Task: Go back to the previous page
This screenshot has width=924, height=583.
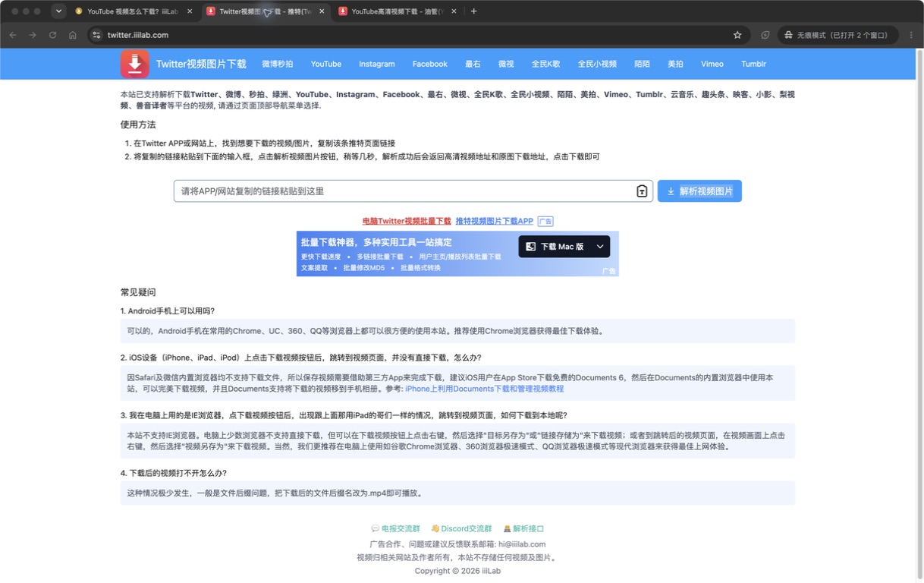Action: pos(13,35)
